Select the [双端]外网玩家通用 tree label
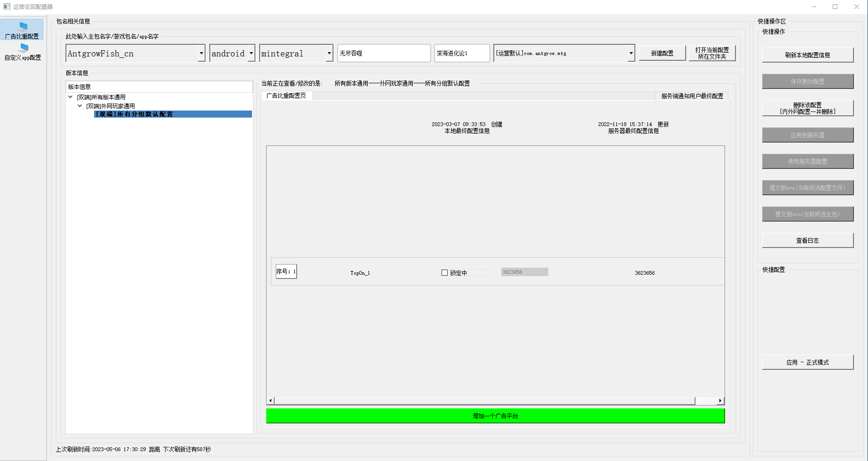Screen dimensions: 868x461 pyautogui.click(x=110, y=106)
